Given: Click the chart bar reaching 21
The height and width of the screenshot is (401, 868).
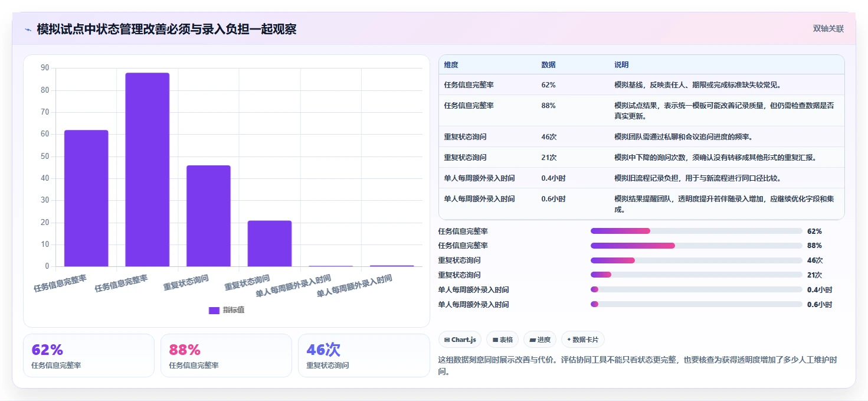Looking at the screenshot, I should coord(270,243).
